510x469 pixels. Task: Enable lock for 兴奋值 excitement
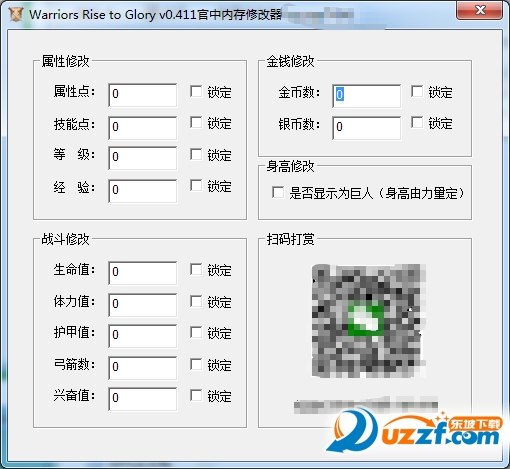[x=196, y=396]
